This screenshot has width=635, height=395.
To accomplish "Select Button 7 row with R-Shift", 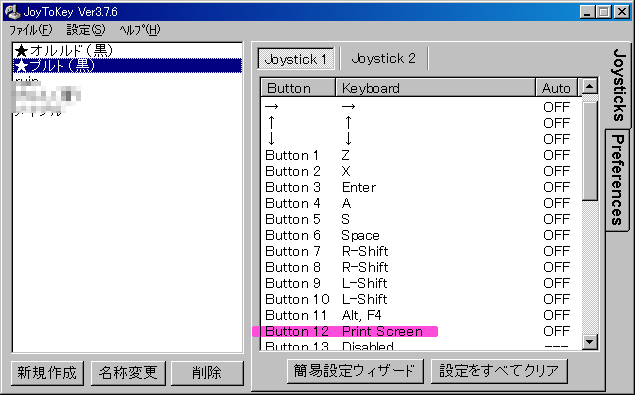I will (421, 251).
